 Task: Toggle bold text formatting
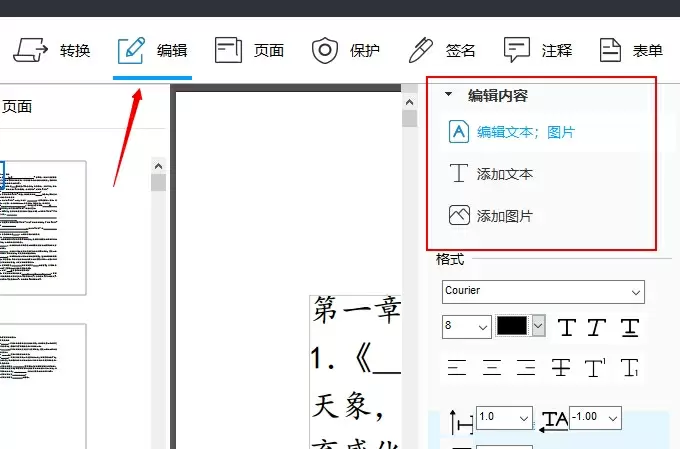(566, 327)
